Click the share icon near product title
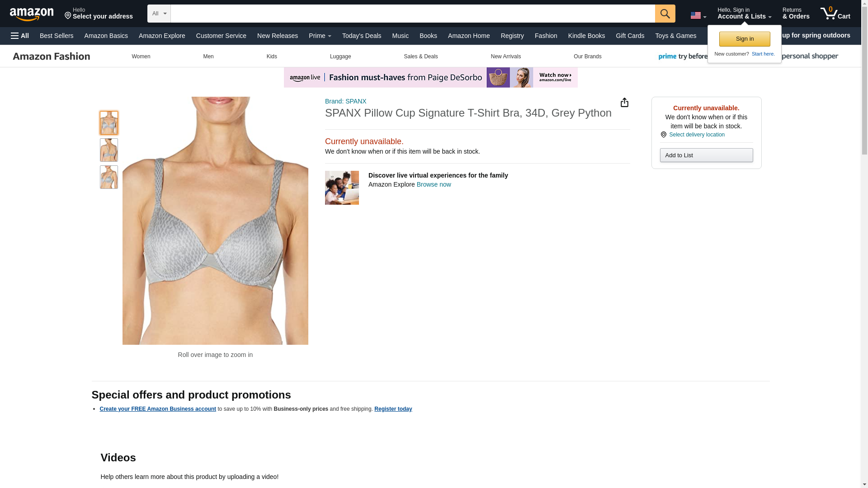 [624, 103]
